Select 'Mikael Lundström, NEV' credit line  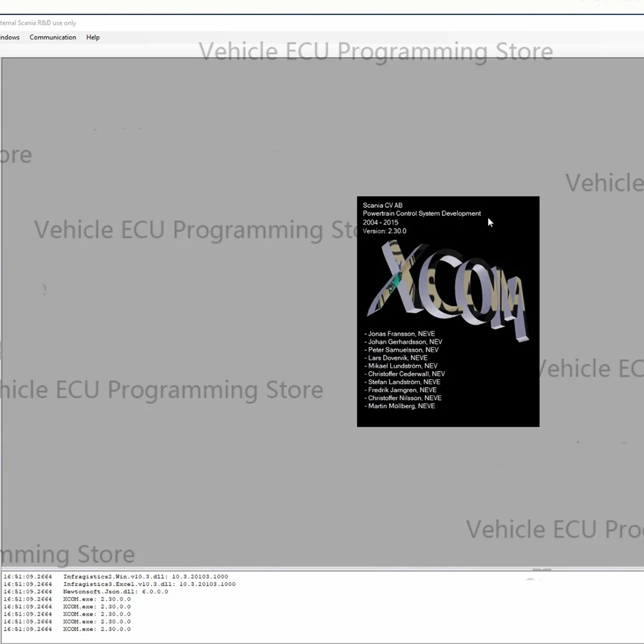click(401, 366)
